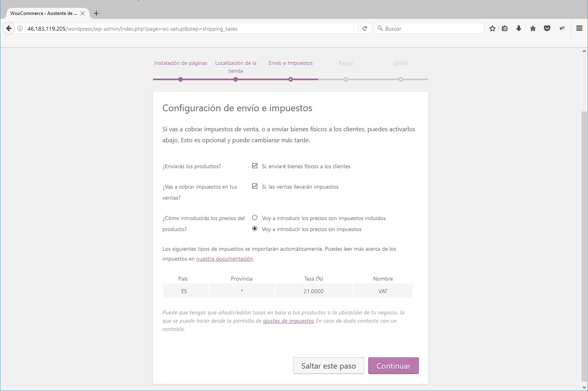Click heading 'Configuración de envío e impuestos'
Image resolution: width=588 pixels, height=391 pixels.
(237, 108)
